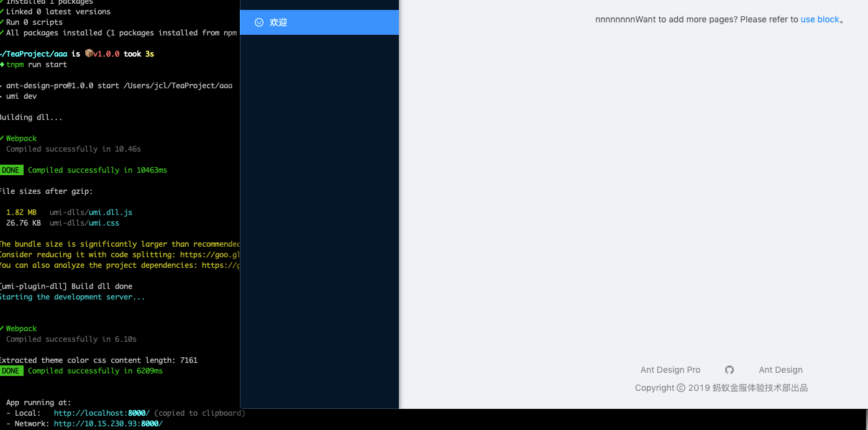This screenshot has height=430, width=868.
Task: Click 'Compiled successfully in 10463ms' line
Action: (98, 170)
